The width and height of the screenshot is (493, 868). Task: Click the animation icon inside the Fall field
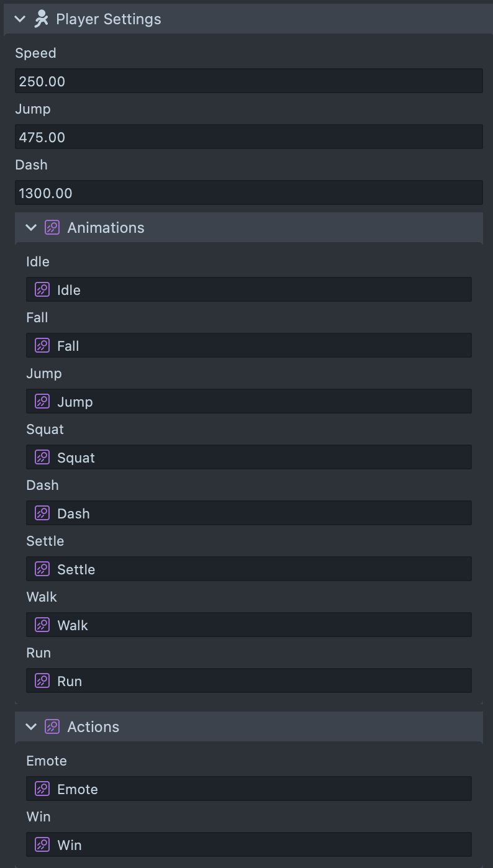pyautogui.click(x=41, y=345)
